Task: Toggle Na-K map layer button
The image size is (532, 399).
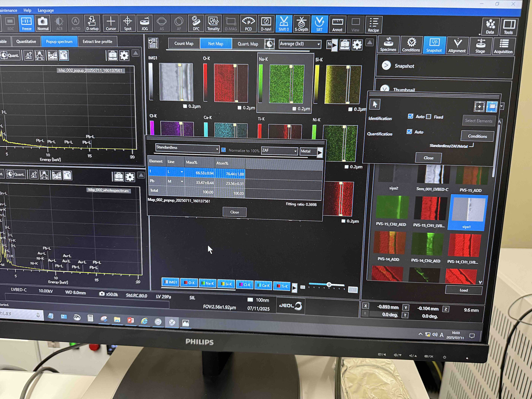Action: pyautogui.click(x=207, y=284)
